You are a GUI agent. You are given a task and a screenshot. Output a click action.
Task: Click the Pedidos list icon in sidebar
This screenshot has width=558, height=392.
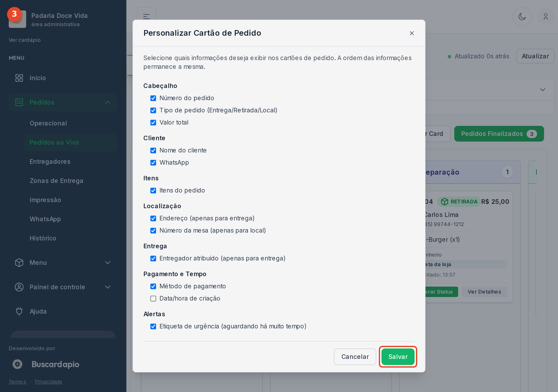coord(19,102)
